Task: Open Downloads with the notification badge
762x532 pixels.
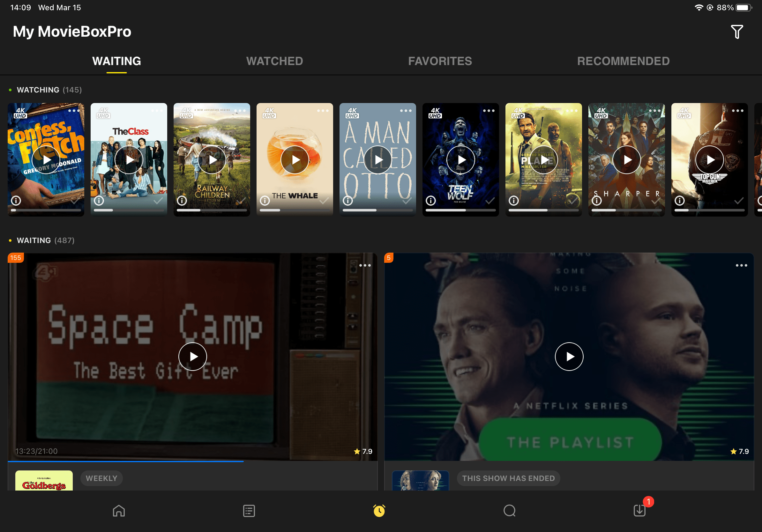Action: click(639, 511)
